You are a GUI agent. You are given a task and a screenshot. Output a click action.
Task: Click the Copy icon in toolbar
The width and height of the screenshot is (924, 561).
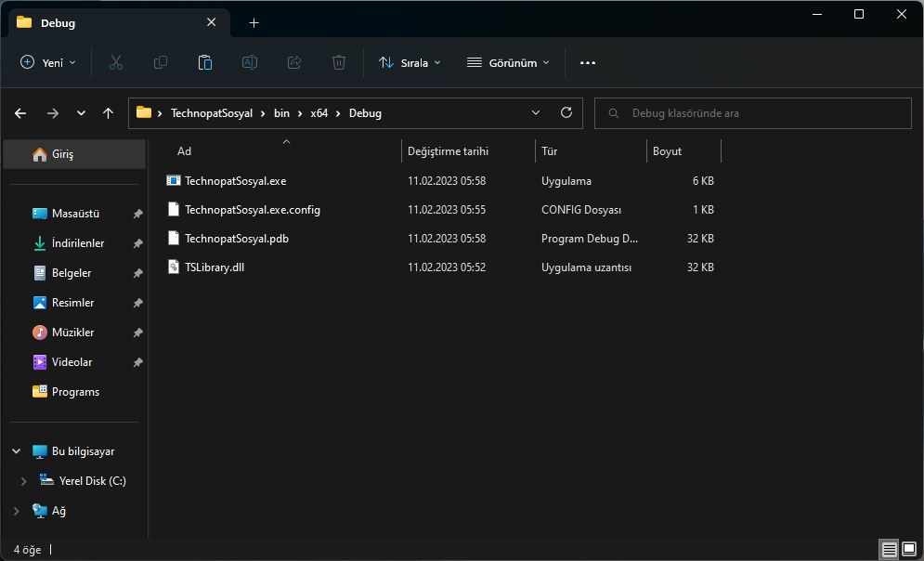point(161,62)
